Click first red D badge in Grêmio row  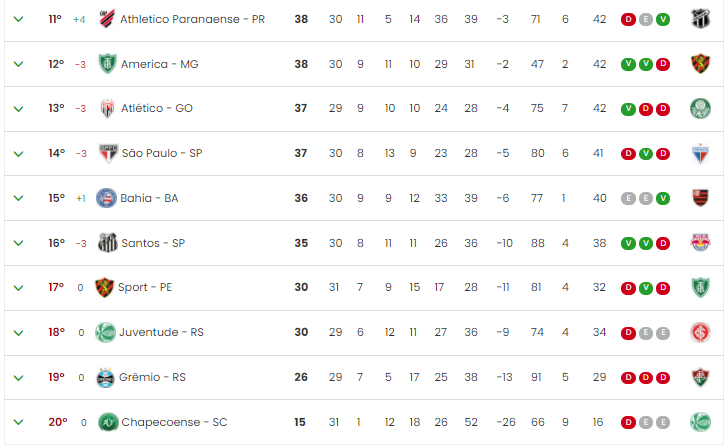tap(628, 377)
